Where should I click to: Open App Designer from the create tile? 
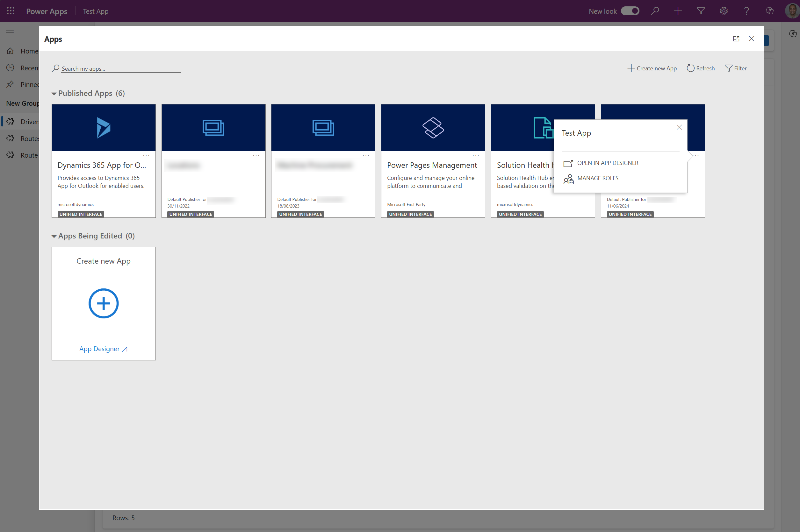click(103, 348)
